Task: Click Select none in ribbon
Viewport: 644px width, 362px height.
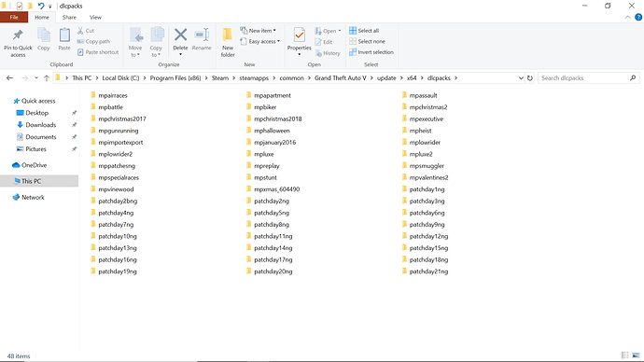Action: point(367,41)
